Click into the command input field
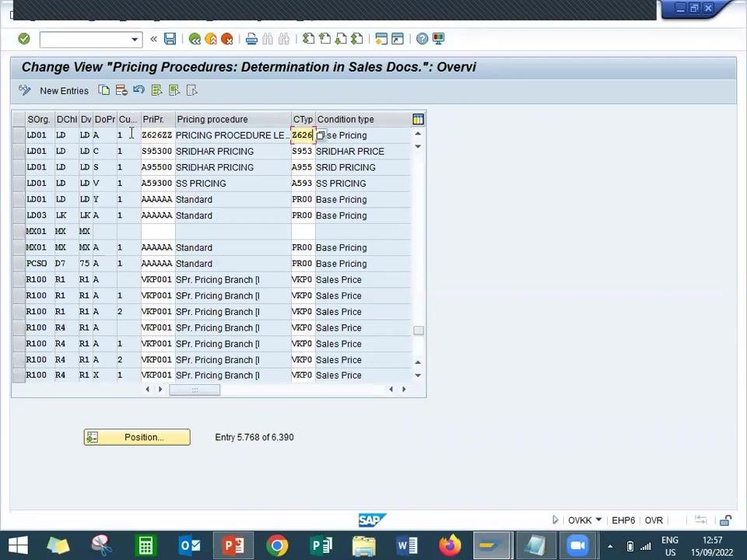This screenshot has width=747, height=560. point(85,40)
